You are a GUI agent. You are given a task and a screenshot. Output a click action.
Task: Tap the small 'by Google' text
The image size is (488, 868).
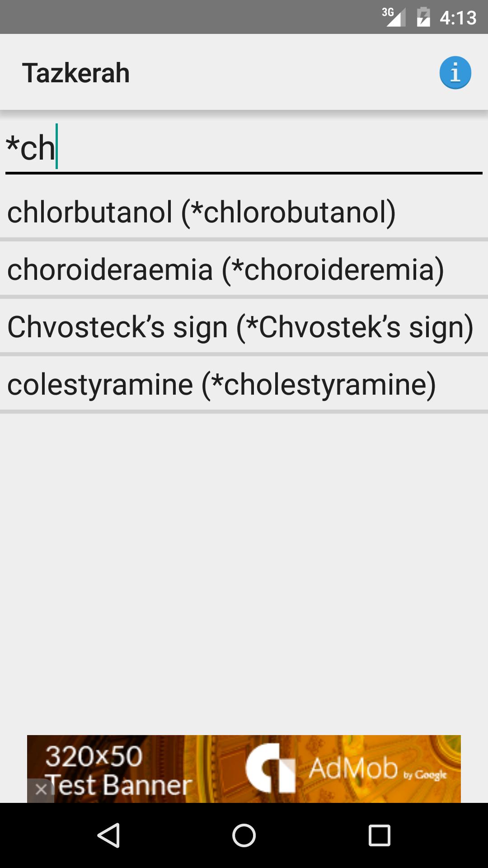pyautogui.click(x=425, y=775)
